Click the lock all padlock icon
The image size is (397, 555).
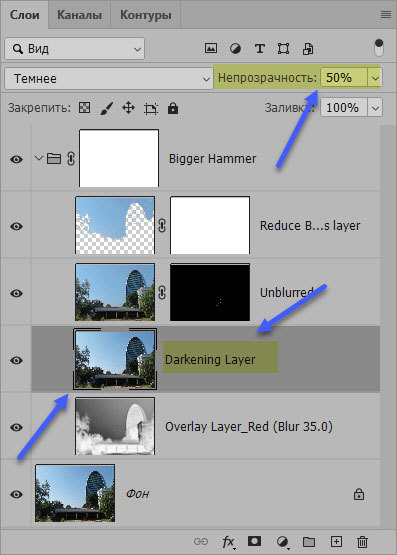(x=173, y=108)
